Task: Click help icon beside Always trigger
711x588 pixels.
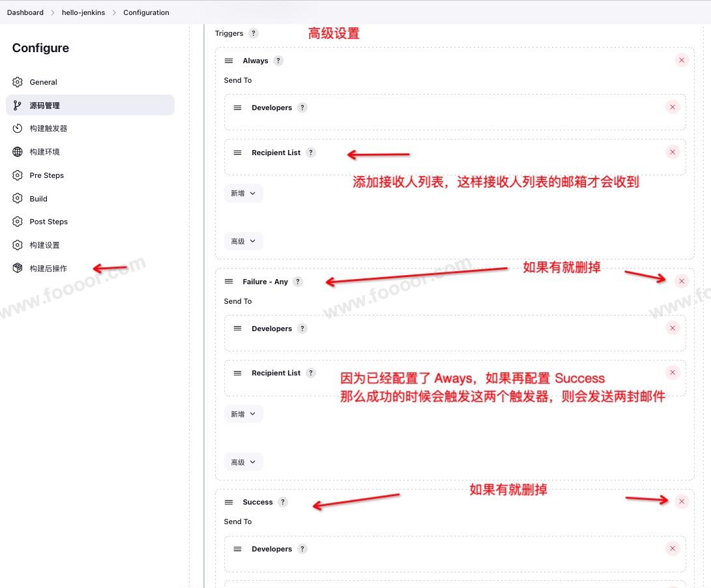Action: coord(278,61)
